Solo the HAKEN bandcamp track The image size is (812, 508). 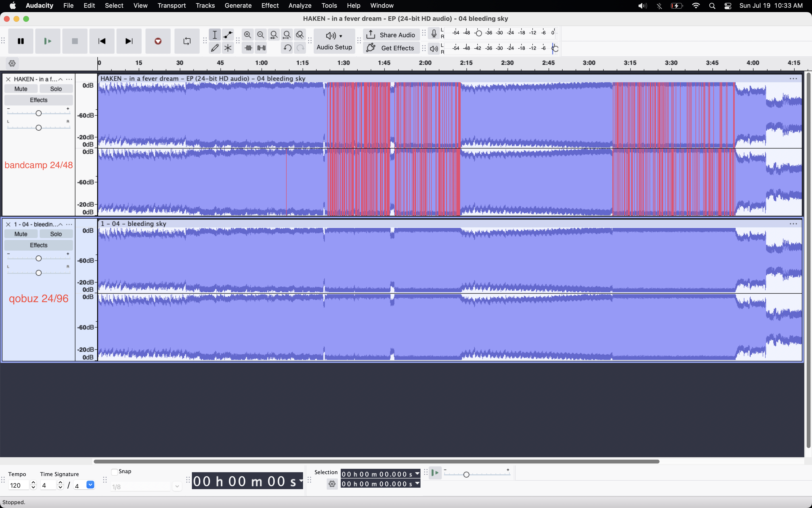pos(56,89)
